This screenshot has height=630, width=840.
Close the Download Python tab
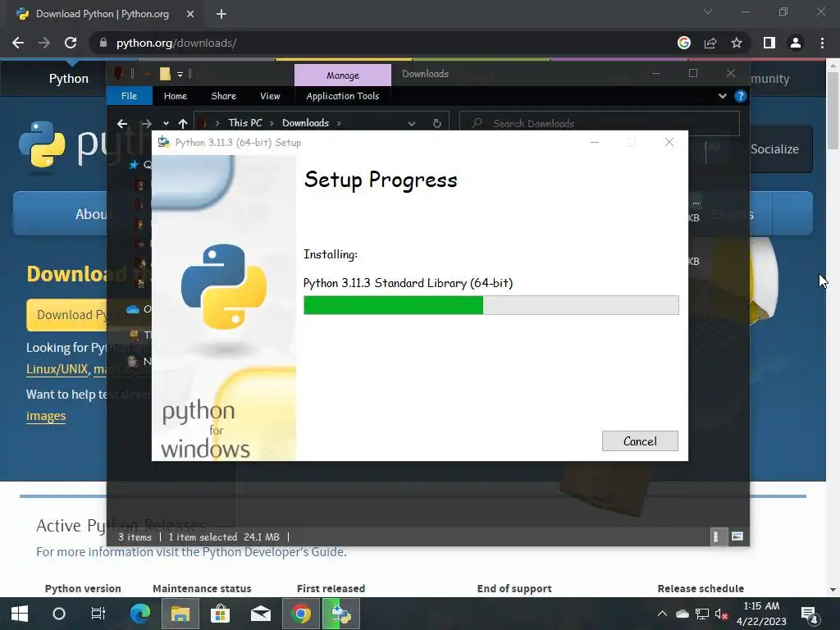[x=190, y=14]
